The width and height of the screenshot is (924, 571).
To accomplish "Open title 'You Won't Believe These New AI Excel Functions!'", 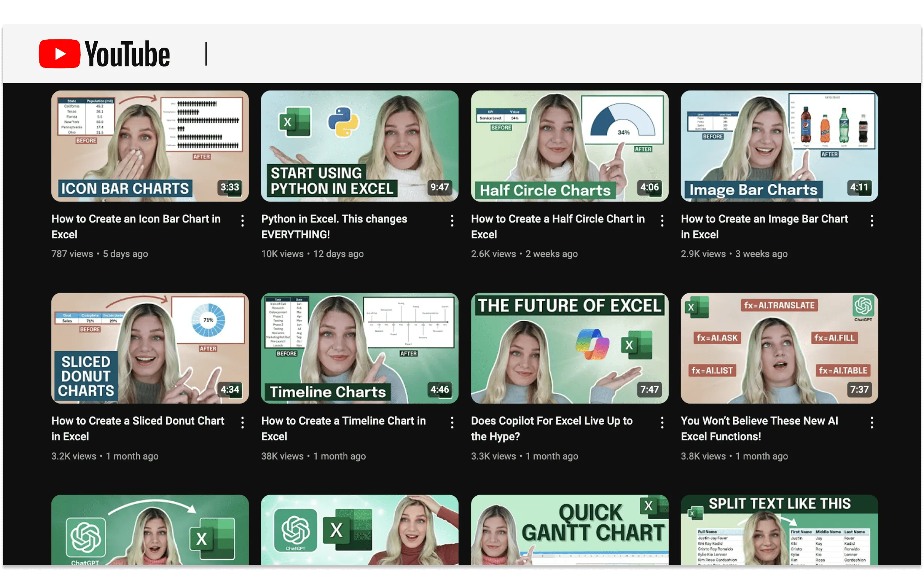I will [x=760, y=429].
